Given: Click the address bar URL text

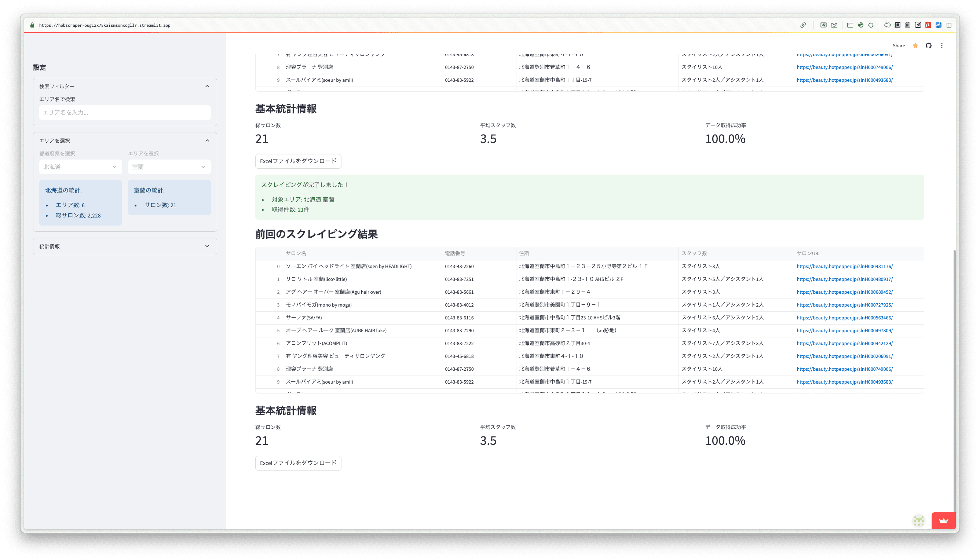Looking at the screenshot, I should [105, 25].
